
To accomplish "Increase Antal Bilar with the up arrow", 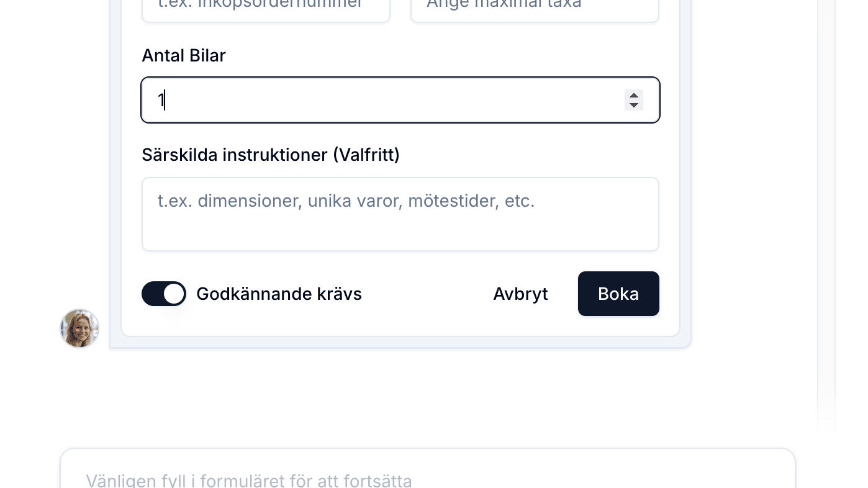I will [x=634, y=95].
